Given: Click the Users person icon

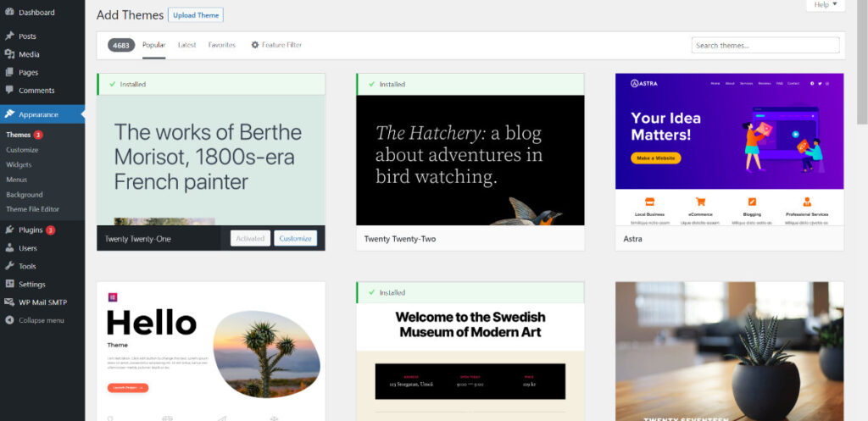Looking at the screenshot, I should [x=9, y=248].
